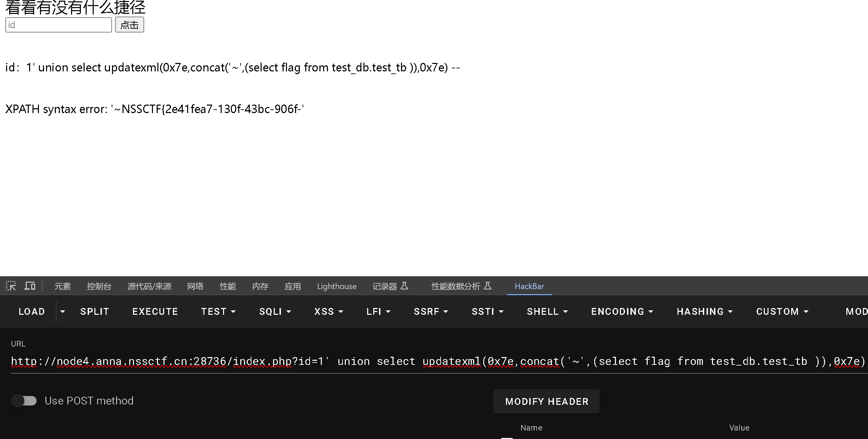
Task: Click the MODIFY HEADER button
Action: [547, 401]
